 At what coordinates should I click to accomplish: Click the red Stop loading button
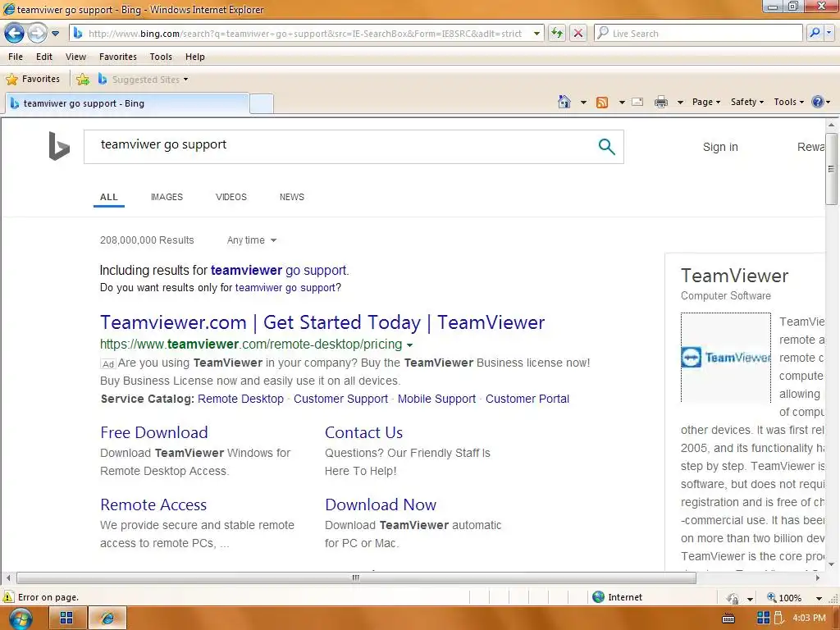click(x=578, y=33)
